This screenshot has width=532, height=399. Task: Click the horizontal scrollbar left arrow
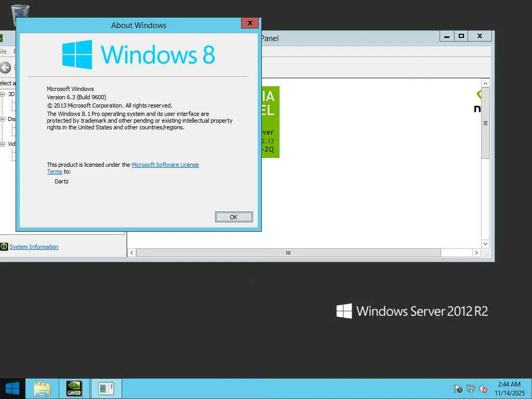tap(131, 253)
